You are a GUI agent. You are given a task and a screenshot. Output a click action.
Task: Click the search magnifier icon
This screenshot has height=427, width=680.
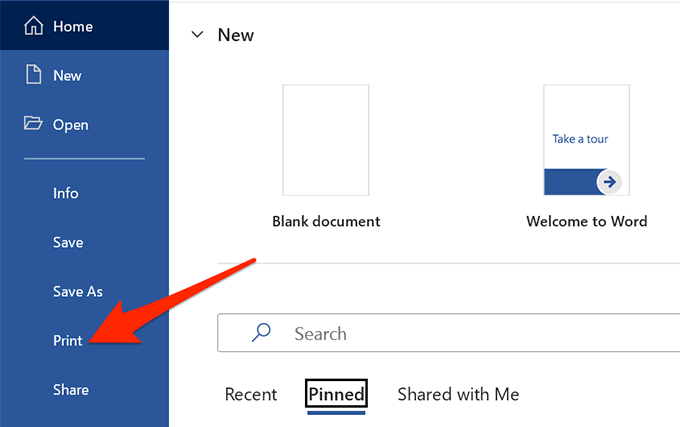point(262,334)
